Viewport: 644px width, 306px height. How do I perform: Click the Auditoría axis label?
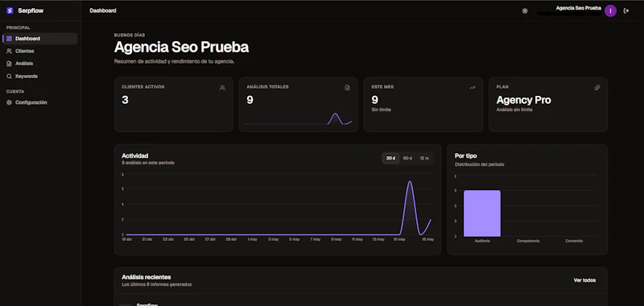pyautogui.click(x=482, y=241)
